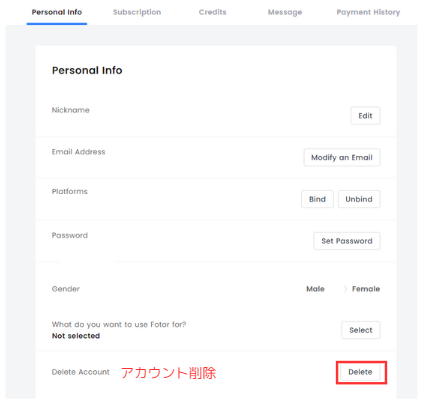This screenshot has height=406, width=425.
Task: Click the Delete account button
Action: (360, 372)
